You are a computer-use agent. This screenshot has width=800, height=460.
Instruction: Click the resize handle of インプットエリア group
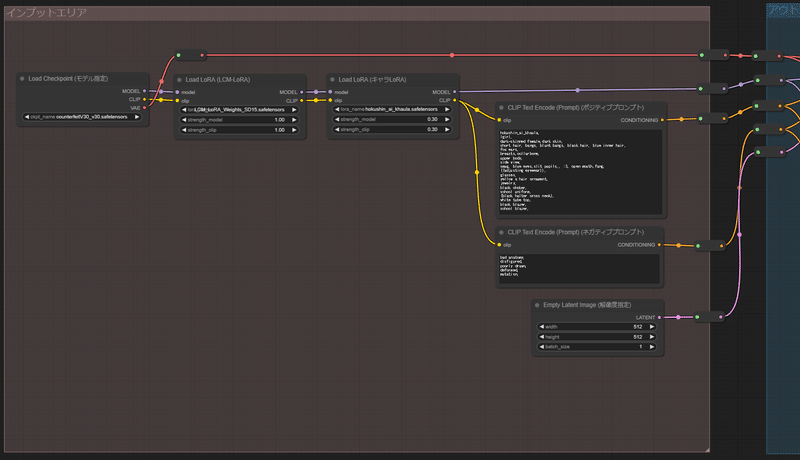[x=707, y=449]
